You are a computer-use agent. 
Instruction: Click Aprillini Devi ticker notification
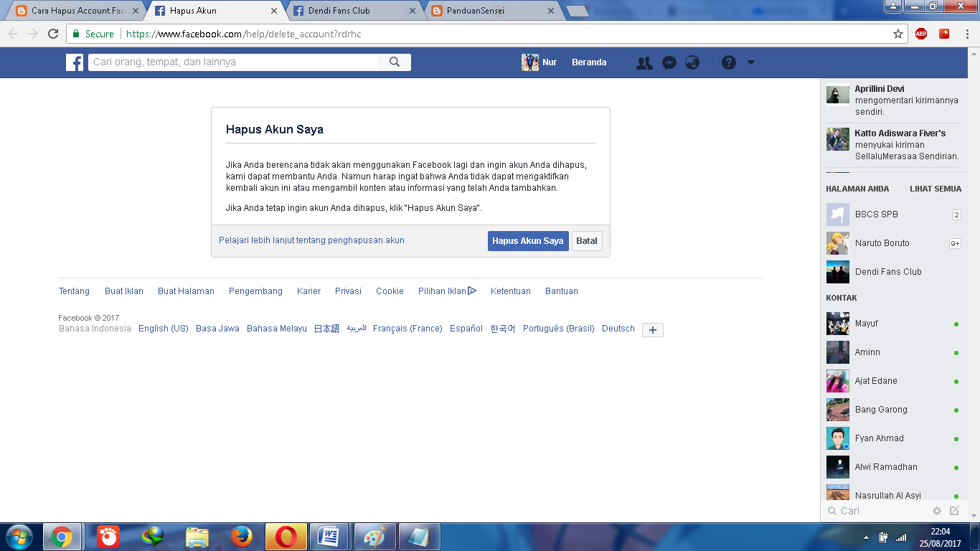coord(894,100)
